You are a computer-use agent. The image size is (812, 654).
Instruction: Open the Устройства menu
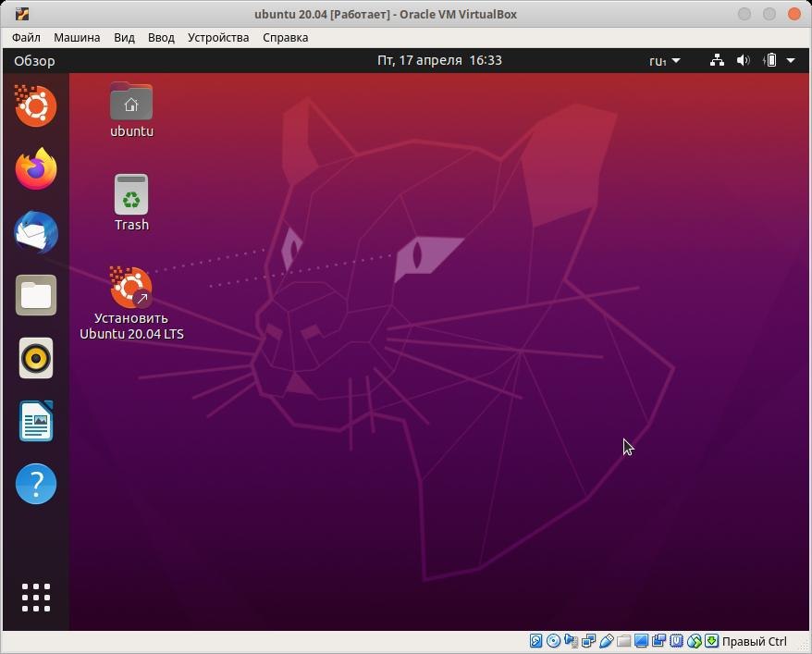[218, 38]
